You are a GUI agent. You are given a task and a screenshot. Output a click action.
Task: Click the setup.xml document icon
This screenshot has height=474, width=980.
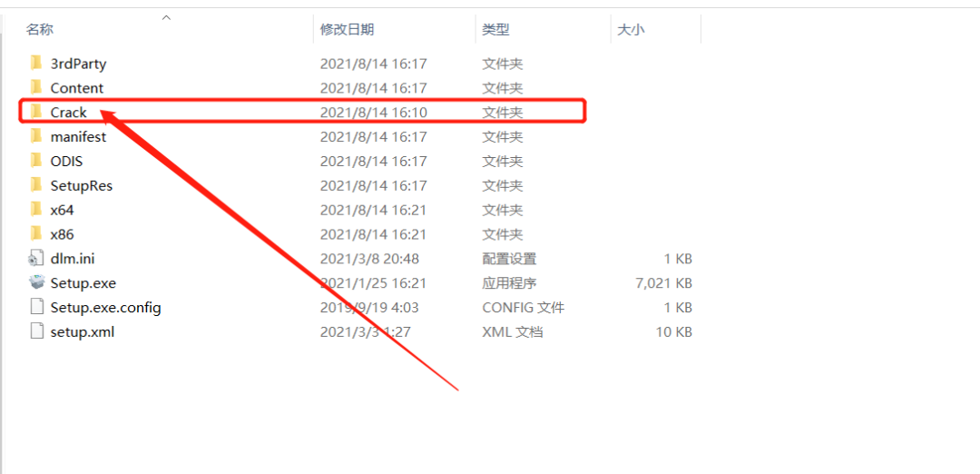point(37,331)
